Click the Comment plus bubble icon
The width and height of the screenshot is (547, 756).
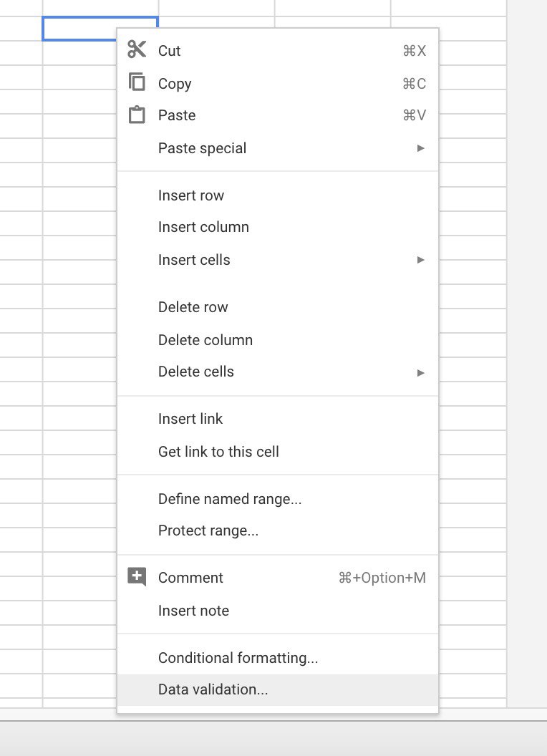pos(137,576)
